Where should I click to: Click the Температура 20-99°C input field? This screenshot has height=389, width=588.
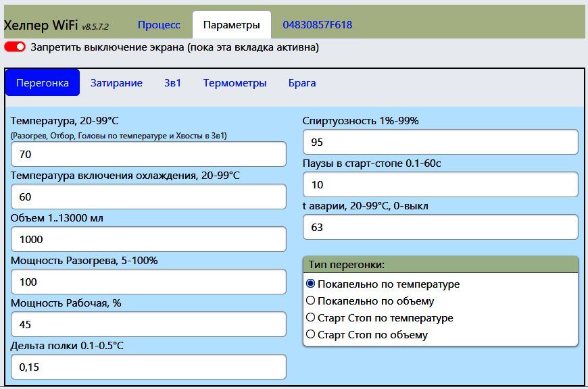[x=149, y=154]
